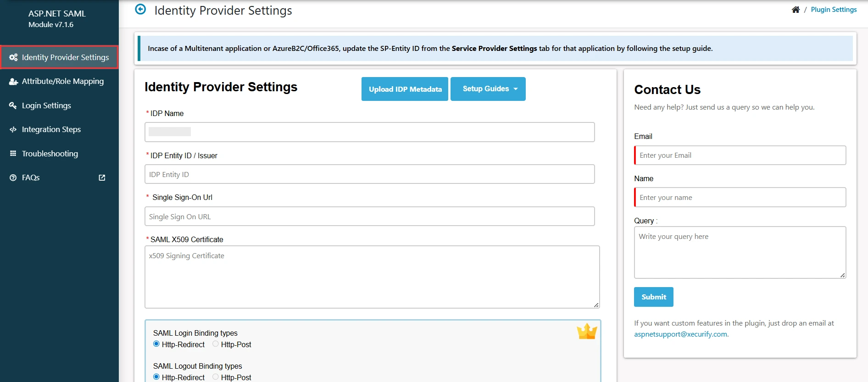Select Http-Redirect for SAML Login Binding
The height and width of the screenshot is (382, 868).
click(156, 344)
